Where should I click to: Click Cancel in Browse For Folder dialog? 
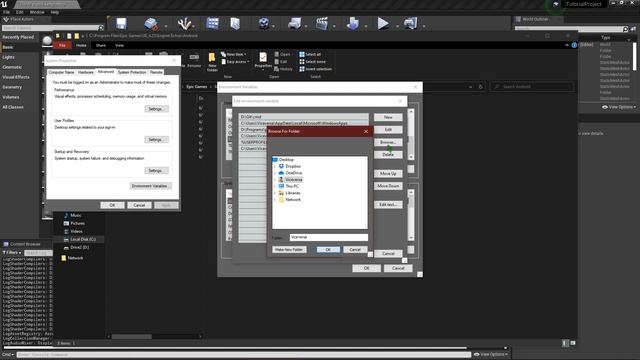355,249
